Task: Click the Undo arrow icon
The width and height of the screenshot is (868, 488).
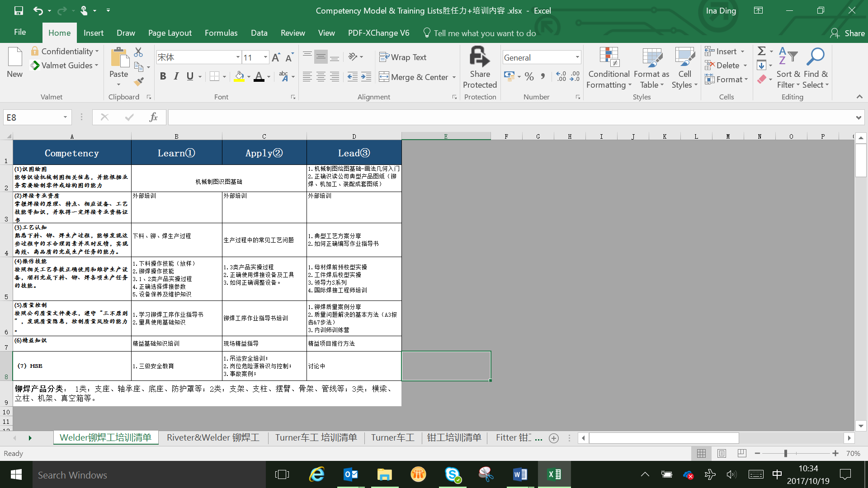Action: click(38, 10)
